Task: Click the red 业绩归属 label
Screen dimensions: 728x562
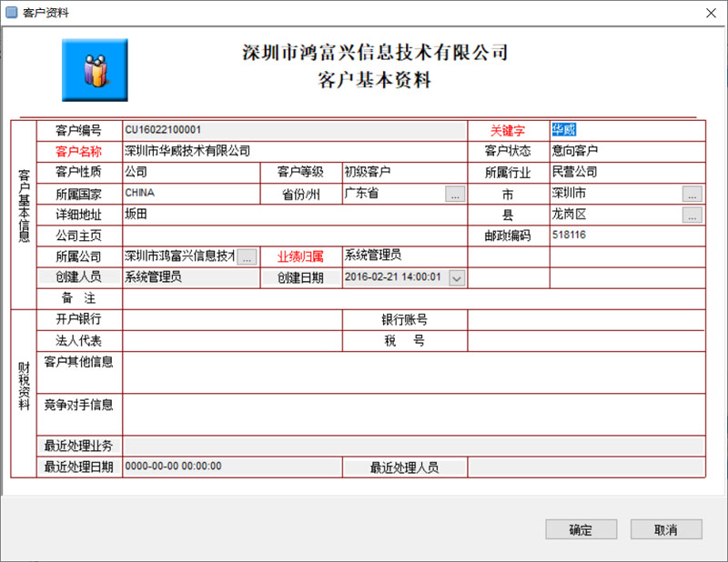Action: tap(300, 256)
